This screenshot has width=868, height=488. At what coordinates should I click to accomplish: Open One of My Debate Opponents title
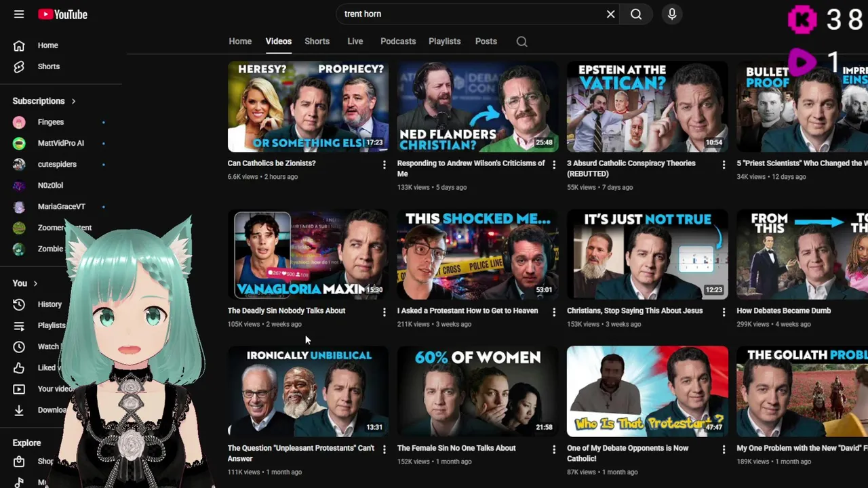[627, 453]
